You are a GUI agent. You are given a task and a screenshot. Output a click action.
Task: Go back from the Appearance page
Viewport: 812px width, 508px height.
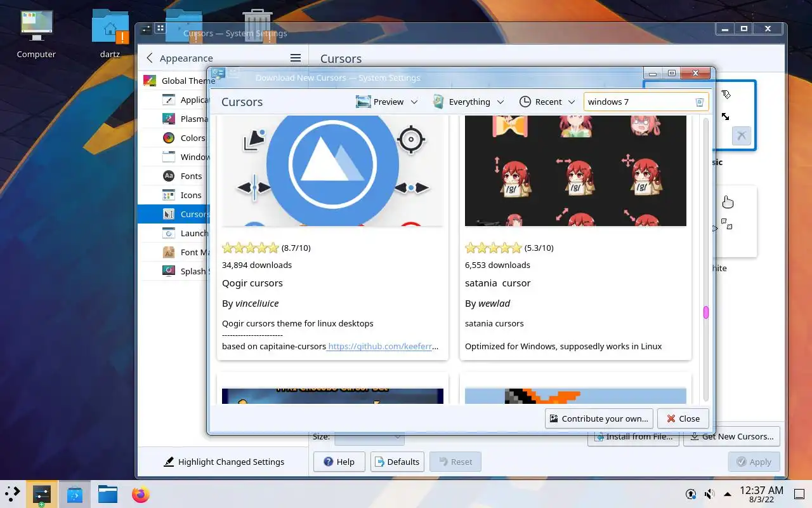(x=150, y=58)
